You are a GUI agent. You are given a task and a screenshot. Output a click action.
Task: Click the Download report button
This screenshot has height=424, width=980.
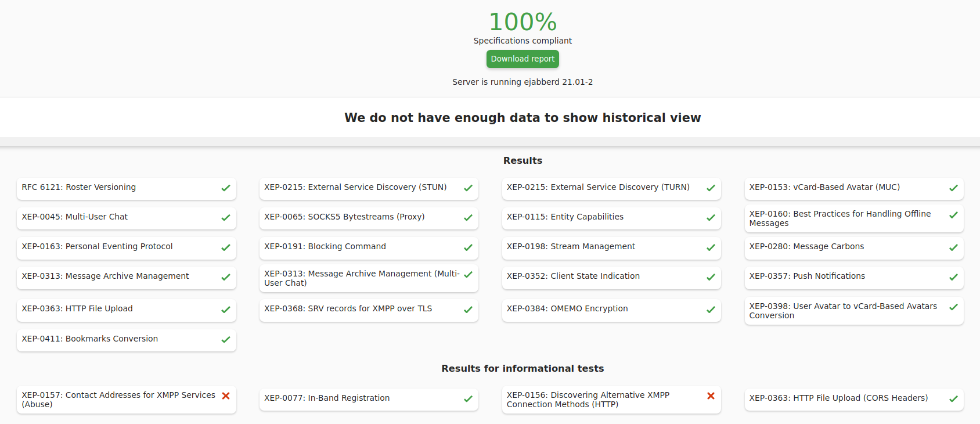click(x=523, y=59)
